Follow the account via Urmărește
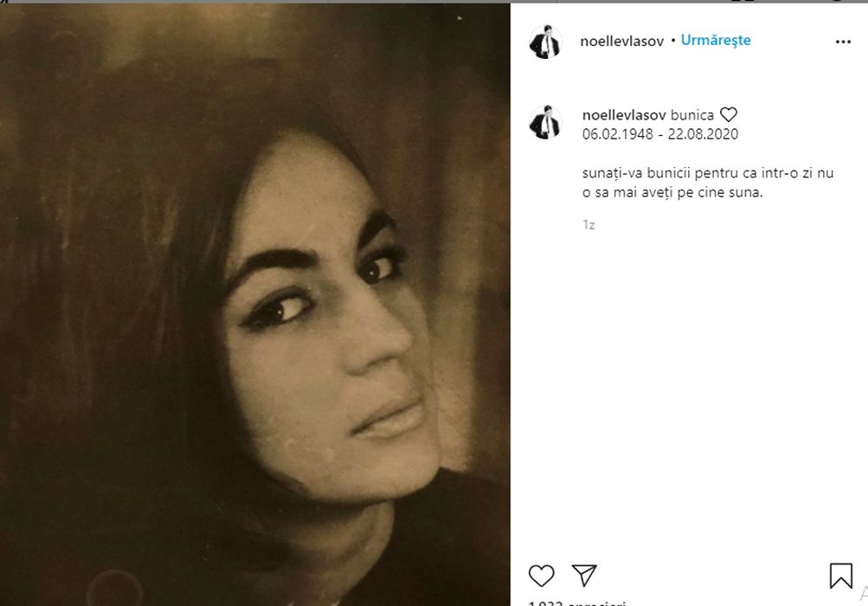Screen dimensions: 868x606 (x=716, y=41)
